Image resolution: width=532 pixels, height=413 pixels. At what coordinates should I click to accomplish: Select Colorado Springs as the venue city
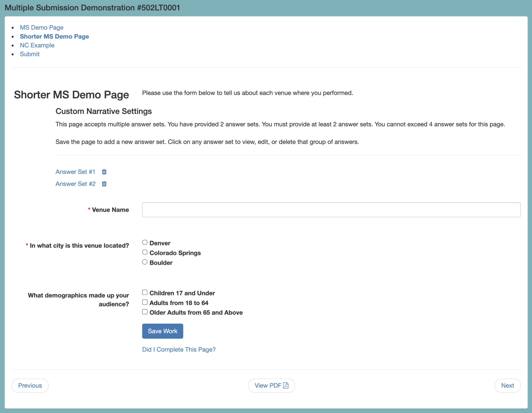(x=145, y=252)
